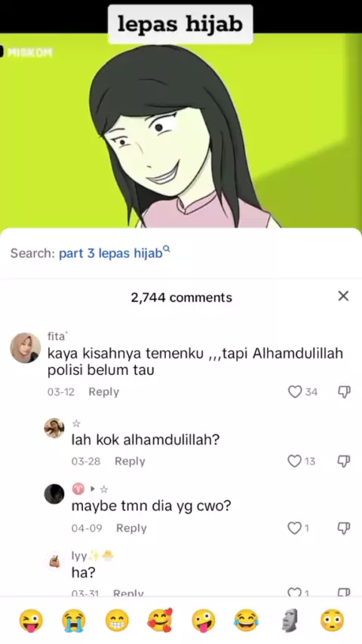
Task: Dislike the "lah kok alhamdulillah?" reply
Action: 344,462
